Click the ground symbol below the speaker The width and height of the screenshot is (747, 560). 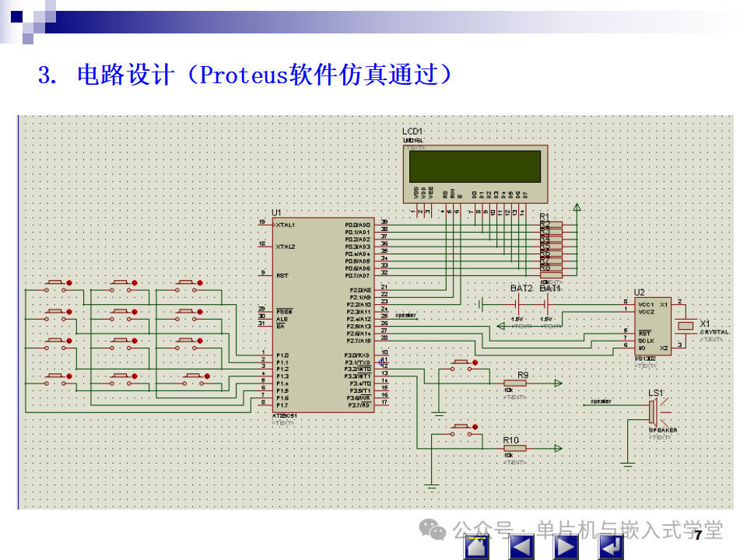(627, 464)
